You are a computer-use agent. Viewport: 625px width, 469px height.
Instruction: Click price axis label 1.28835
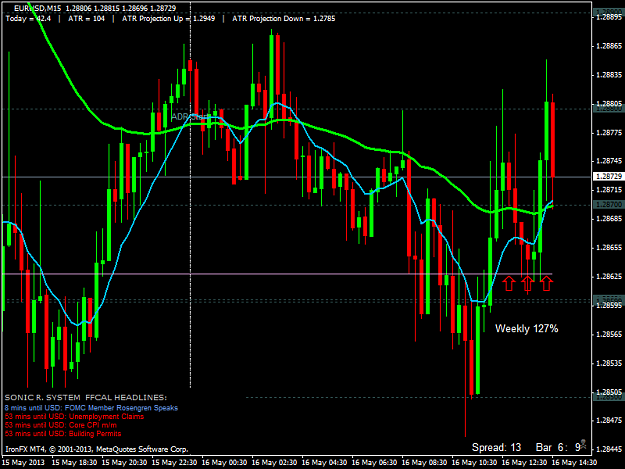click(x=609, y=75)
